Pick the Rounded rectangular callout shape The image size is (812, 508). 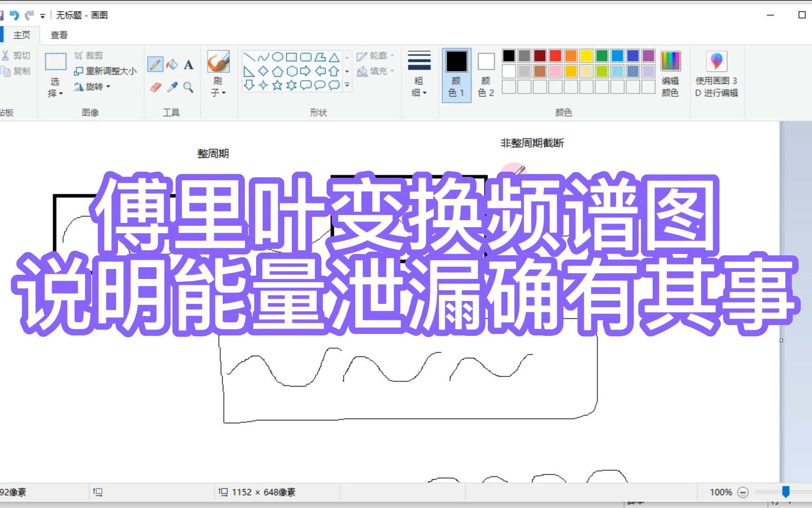coord(306,85)
